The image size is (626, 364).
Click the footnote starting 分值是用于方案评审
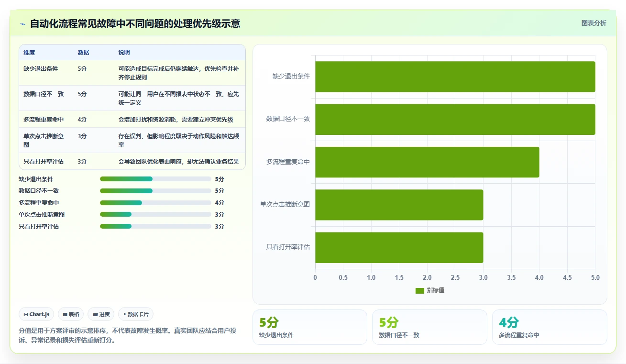point(128,335)
